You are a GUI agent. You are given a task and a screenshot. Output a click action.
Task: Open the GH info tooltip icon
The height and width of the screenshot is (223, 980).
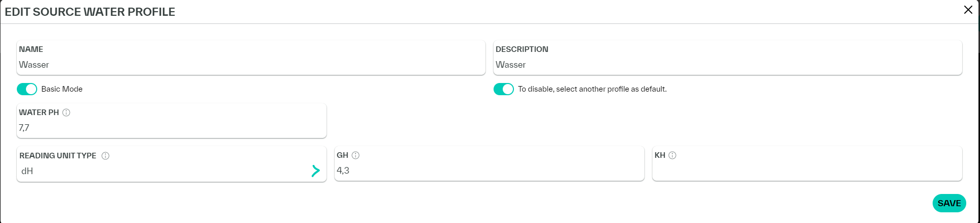356,155
